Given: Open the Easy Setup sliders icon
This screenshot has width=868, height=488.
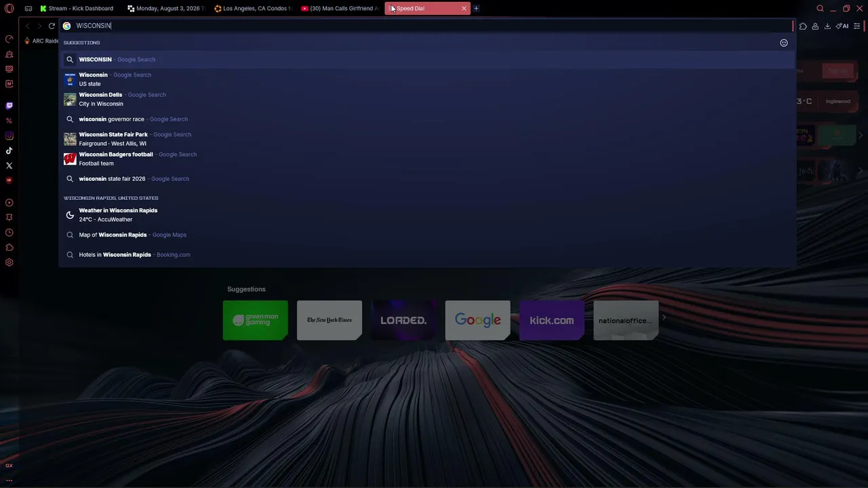Looking at the screenshot, I should click(857, 26).
